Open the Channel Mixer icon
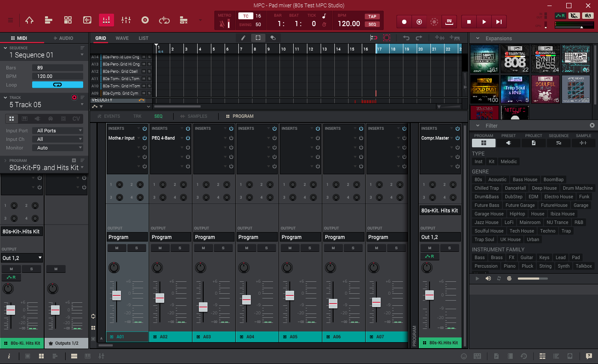This screenshot has height=364, width=598. click(x=126, y=20)
